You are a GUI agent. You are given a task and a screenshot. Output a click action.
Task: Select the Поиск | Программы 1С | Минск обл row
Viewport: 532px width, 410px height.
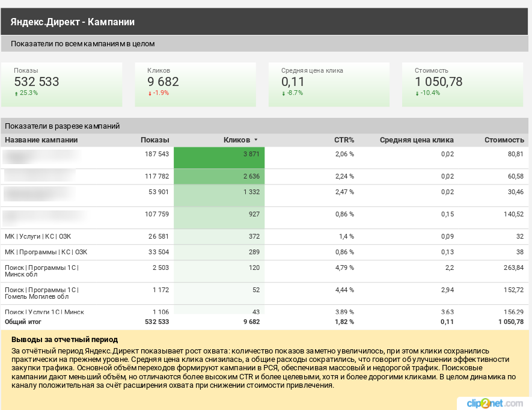[x=41, y=271]
